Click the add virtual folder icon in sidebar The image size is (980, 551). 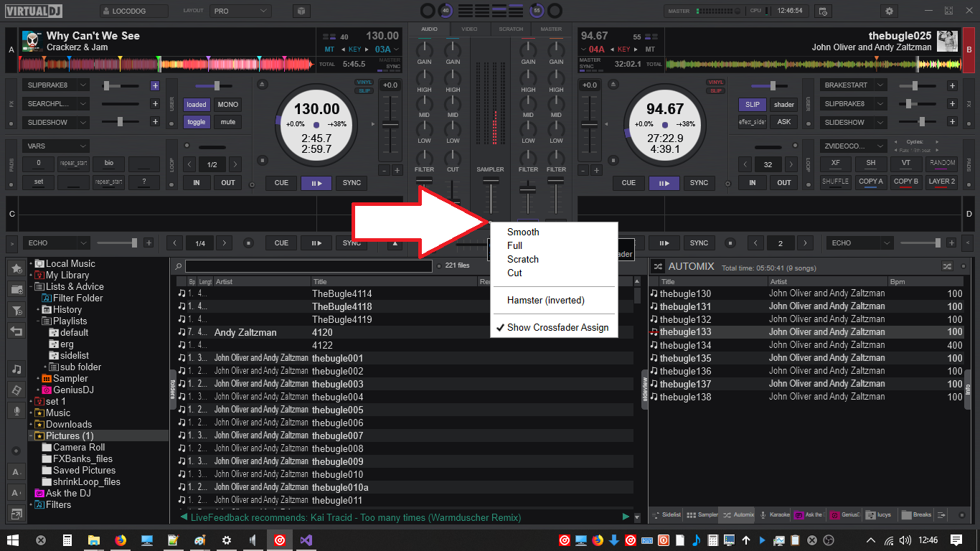point(17,289)
